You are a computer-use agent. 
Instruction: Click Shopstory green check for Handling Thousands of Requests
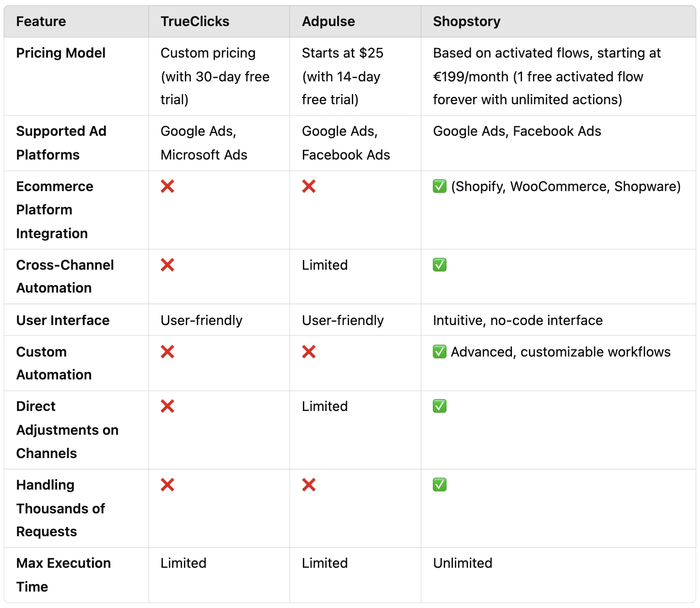tap(440, 485)
